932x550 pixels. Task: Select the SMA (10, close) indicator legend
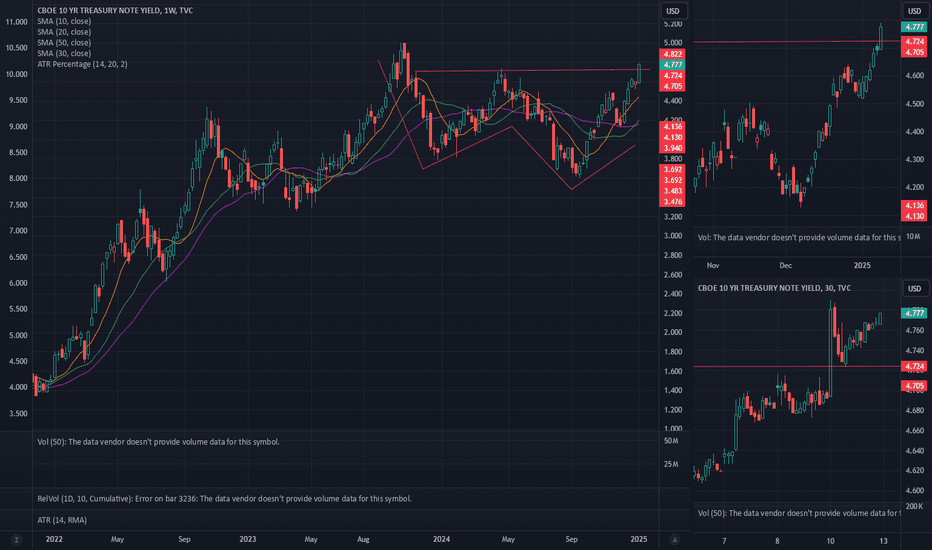(x=64, y=21)
